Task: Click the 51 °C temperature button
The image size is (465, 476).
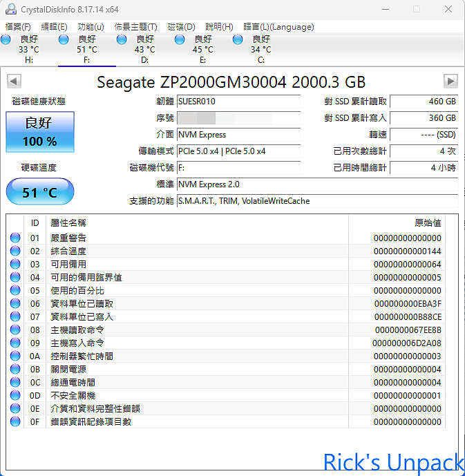Action: pyautogui.click(x=40, y=192)
